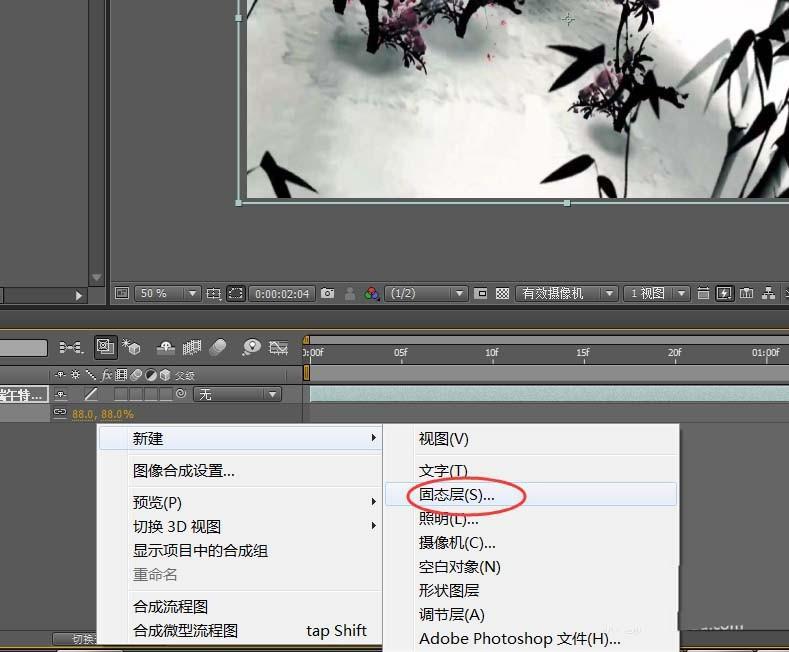Click the timeline search field
This screenshot has height=652, width=789.
click(x=23, y=348)
